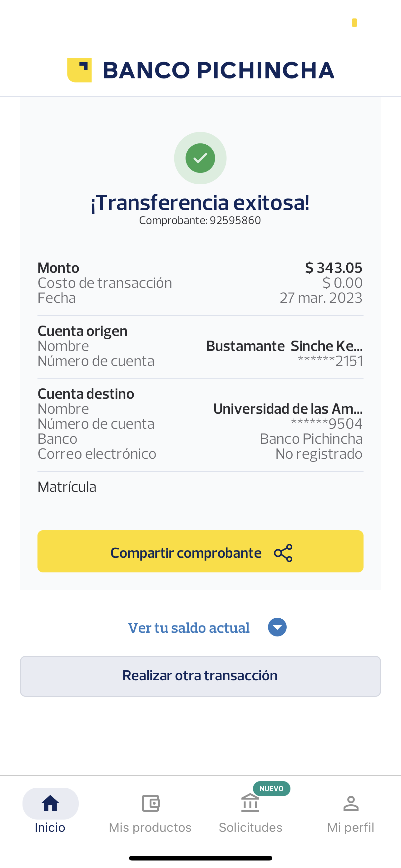Select the Inicio tab label
The height and width of the screenshot is (868, 401).
pyautogui.click(x=50, y=827)
